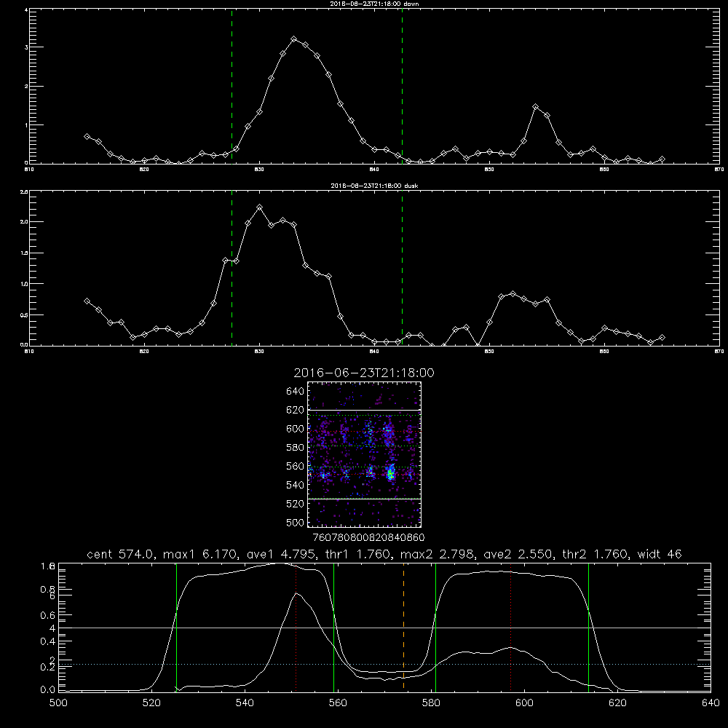Click the dusk plot title text

pos(374,186)
